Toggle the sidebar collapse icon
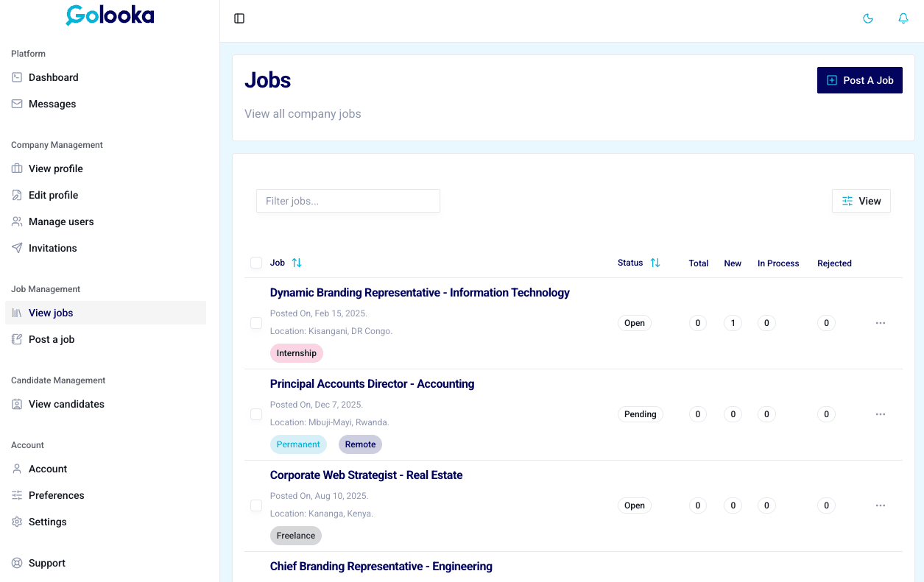This screenshot has width=924, height=582. [x=239, y=18]
